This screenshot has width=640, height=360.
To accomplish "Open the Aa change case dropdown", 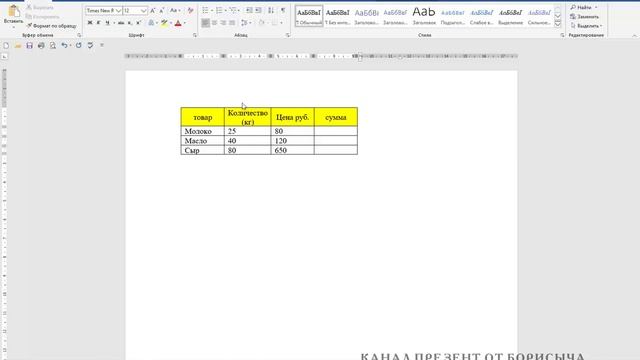I will point(175,11).
